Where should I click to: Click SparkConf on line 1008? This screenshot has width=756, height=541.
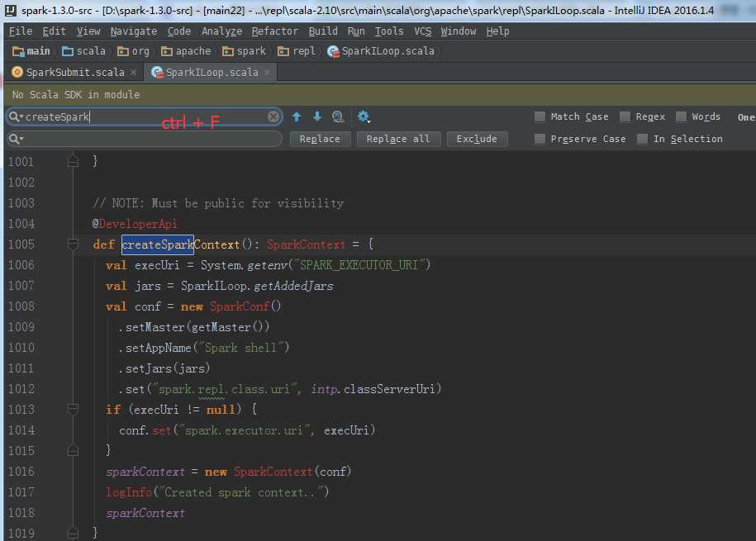(239, 306)
